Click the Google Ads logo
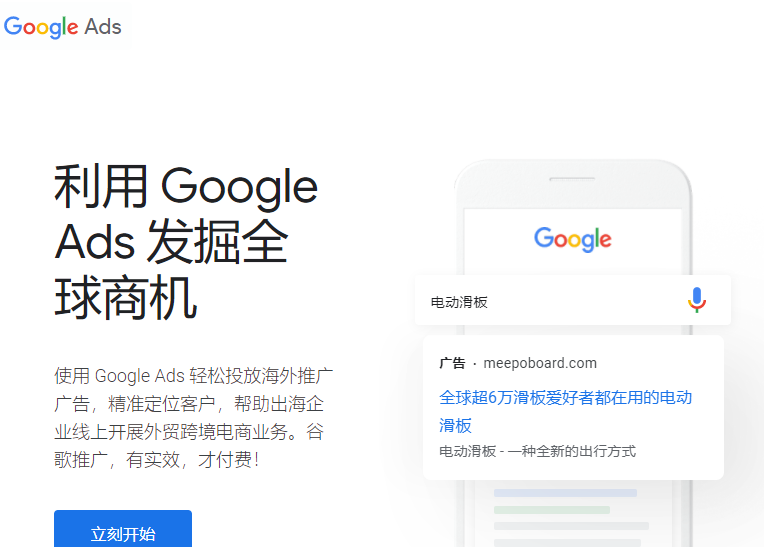Viewport: 764px width, 547px height. click(62, 27)
